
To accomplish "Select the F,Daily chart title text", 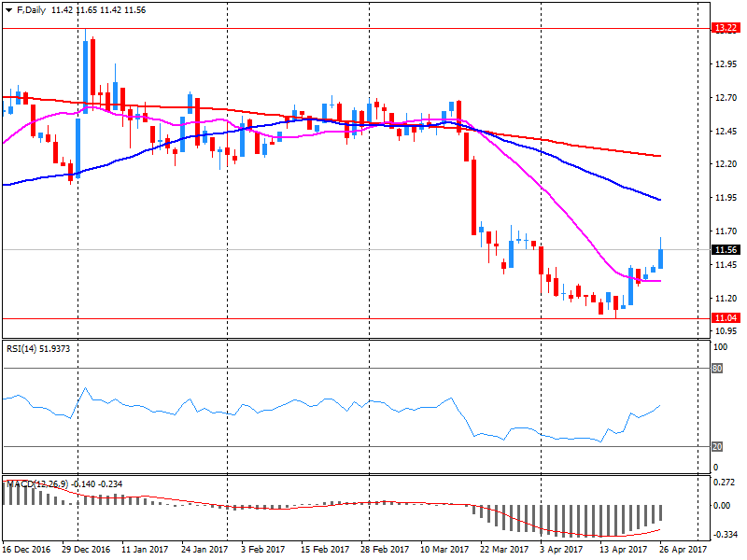I will [31, 10].
